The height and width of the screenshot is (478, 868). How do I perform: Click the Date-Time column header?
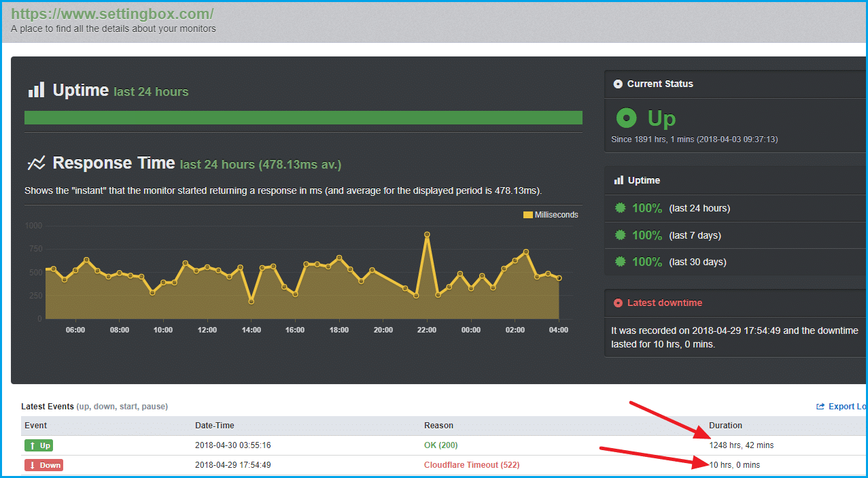pyautogui.click(x=215, y=426)
